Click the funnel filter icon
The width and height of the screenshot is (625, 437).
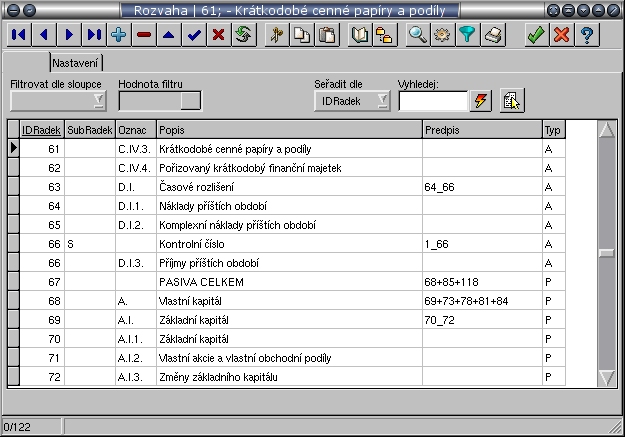coord(467,34)
